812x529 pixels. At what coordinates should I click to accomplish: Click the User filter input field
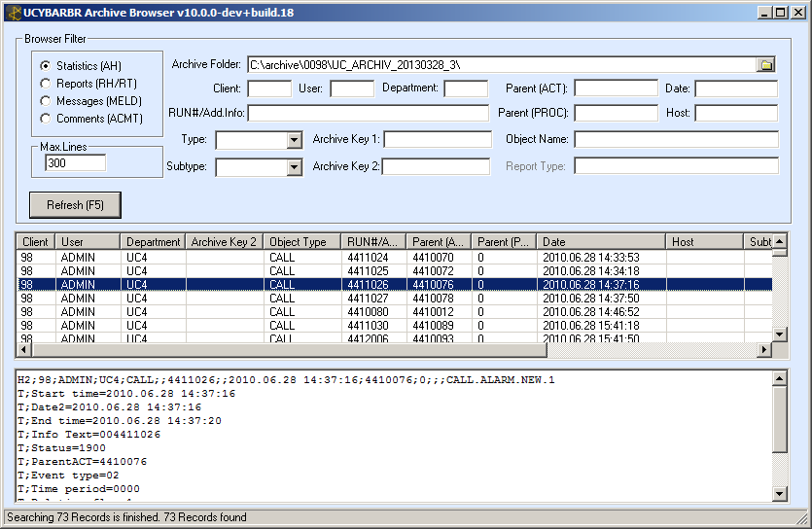click(x=352, y=88)
